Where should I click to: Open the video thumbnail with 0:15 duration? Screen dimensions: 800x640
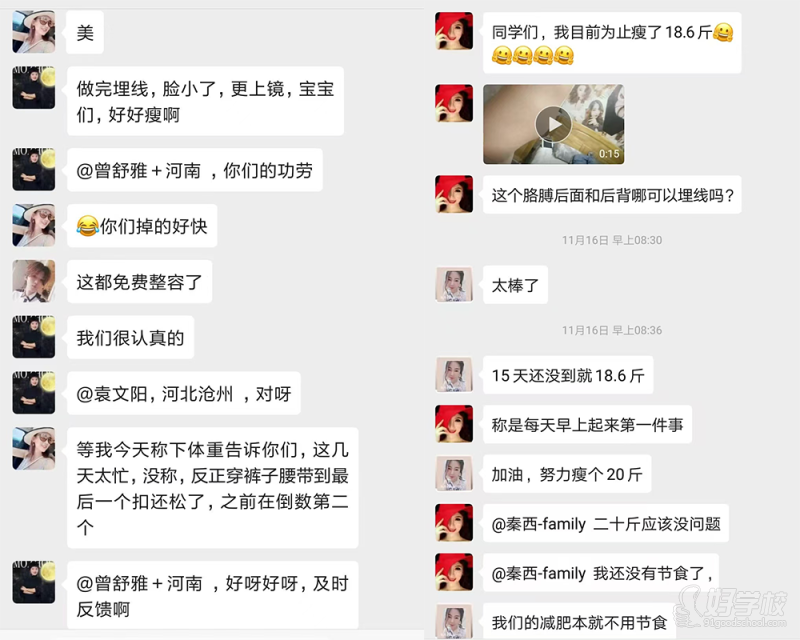click(x=554, y=124)
